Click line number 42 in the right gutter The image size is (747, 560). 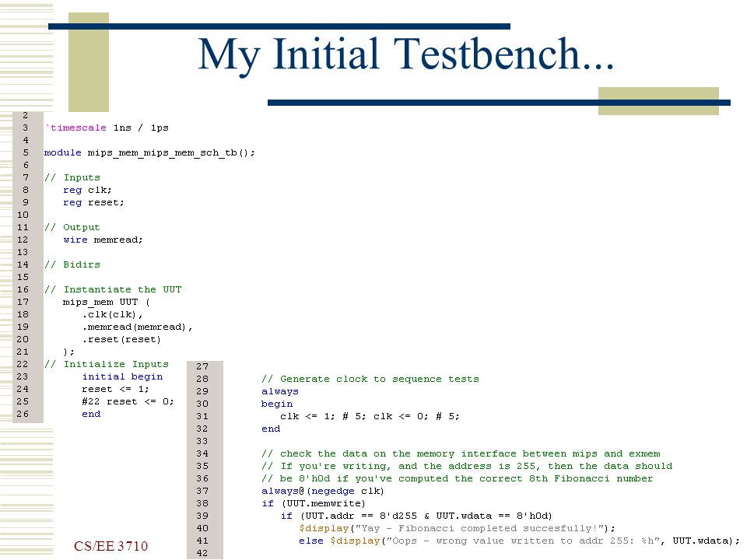point(202,553)
